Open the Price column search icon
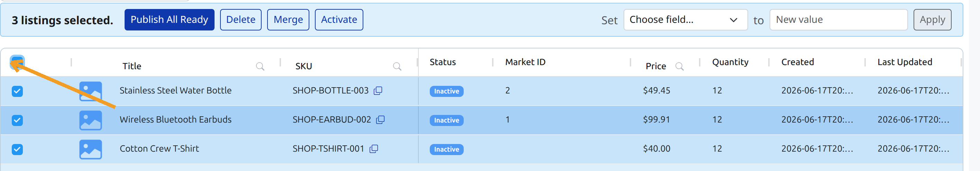This screenshot has height=171, width=980. point(679,66)
